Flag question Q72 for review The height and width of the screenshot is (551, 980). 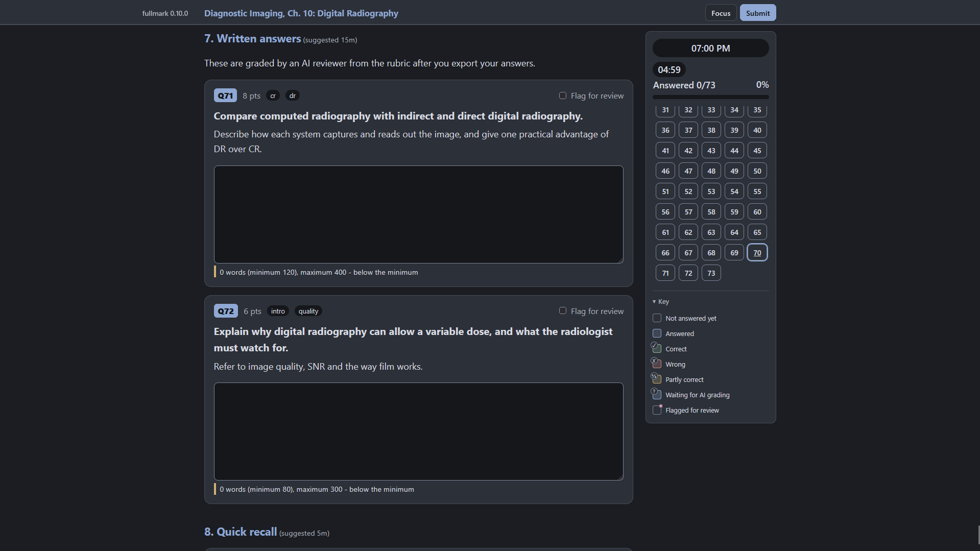tap(563, 310)
